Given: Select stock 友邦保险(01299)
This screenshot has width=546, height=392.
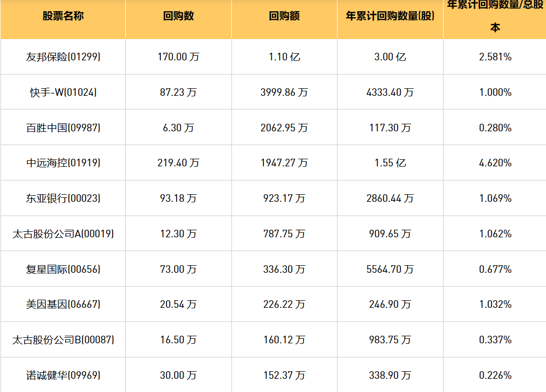Looking at the screenshot, I should coord(63,57).
